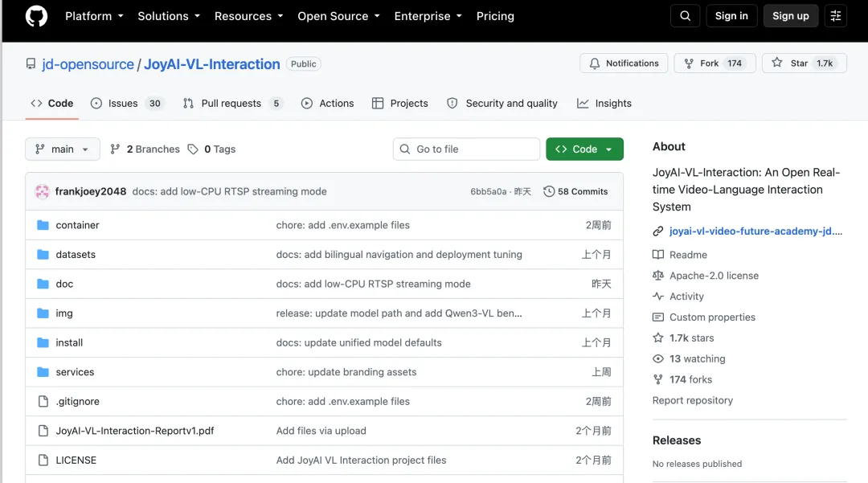Click the fork icon beside 174 forks
This screenshot has height=483, width=868.
(x=657, y=379)
